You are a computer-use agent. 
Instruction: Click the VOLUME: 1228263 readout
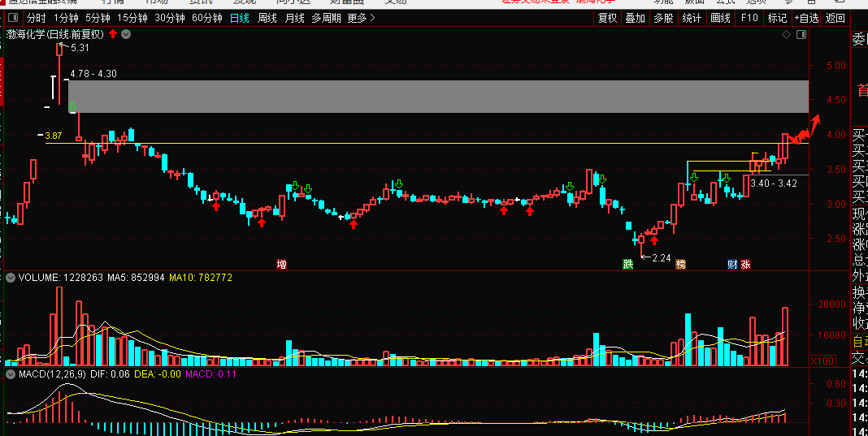click(x=61, y=278)
